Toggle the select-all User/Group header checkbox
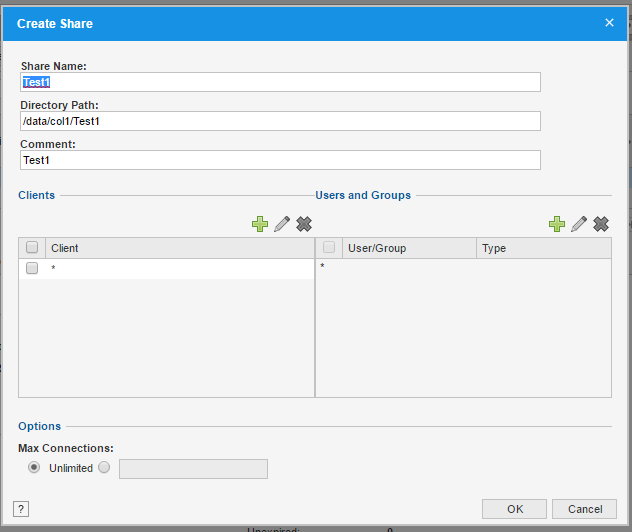The width and height of the screenshot is (632, 532). [329, 248]
